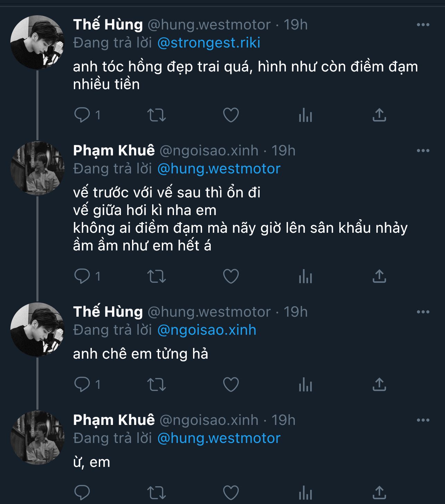The image size is (445, 504).
Task: Open more options on Thế Hùng's first tweet
Action: point(423,25)
